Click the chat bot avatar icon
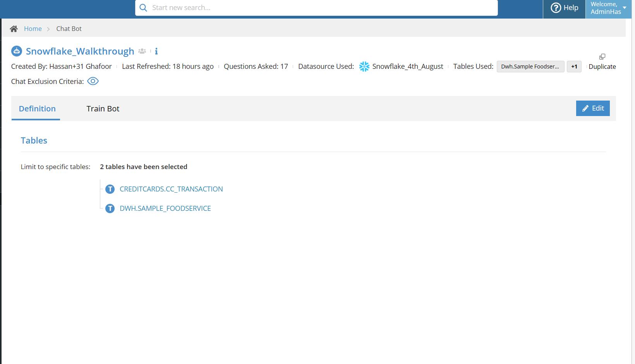 (x=17, y=51)
